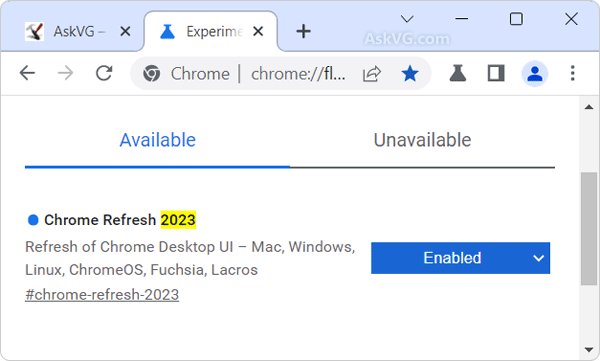Click the #chrome-refresh-2023 link
The height and width of the screenshot is (361, 600).
102,295
